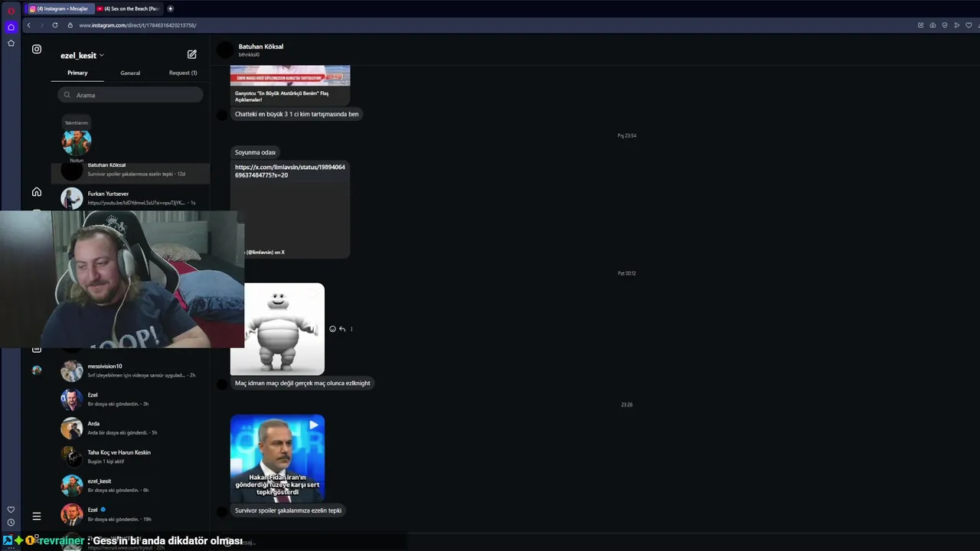The height and width of the screenshot is (551, 980).
Task: Select the Primary inbox tab
Action: pos(77,73)
